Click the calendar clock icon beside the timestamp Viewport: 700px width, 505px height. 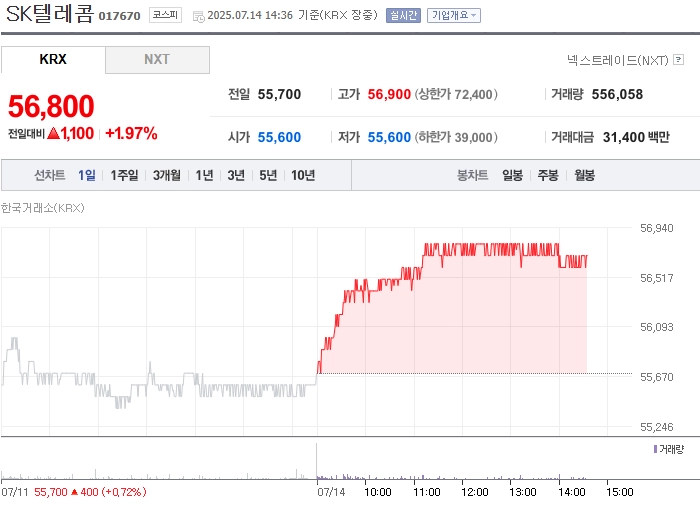point(198,17)
